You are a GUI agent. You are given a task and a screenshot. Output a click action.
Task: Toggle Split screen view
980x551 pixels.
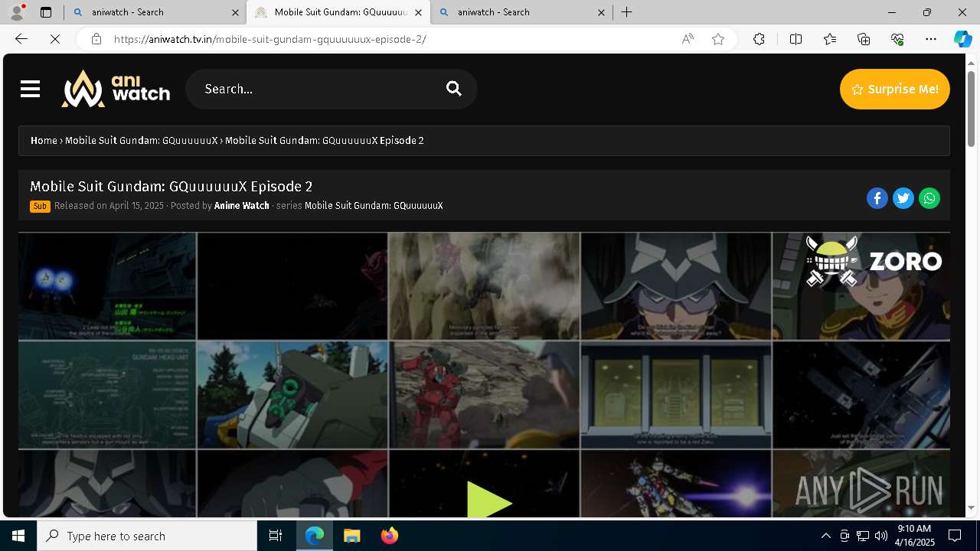(795, 39)
